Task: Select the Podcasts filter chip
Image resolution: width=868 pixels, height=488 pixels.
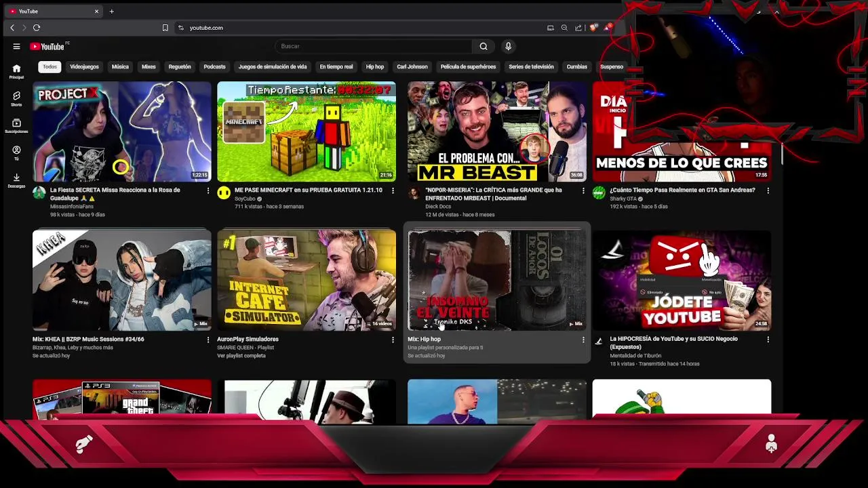Action: [214, 66]
